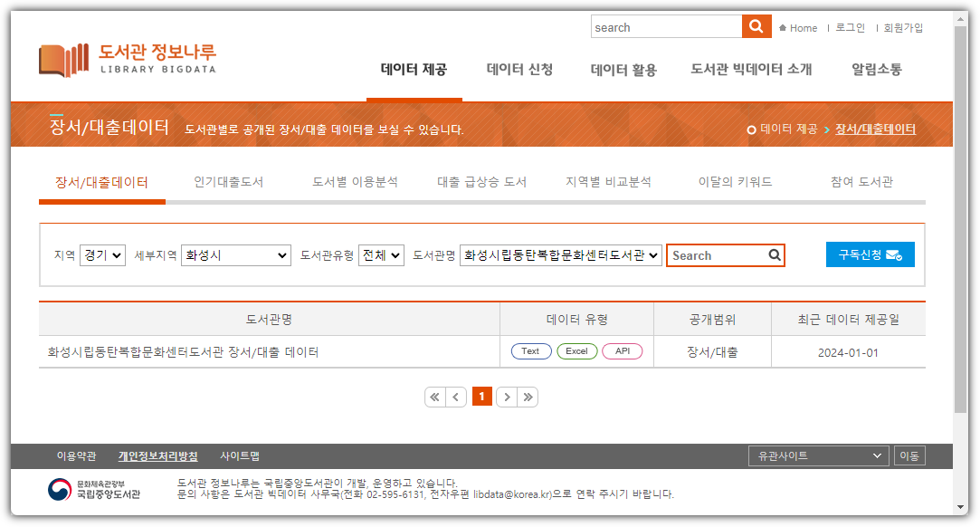The width and height of the screenshot is (980, 527).
Task: Click the 국립중앙도서관 footer logo
Action: tap(94, 490)
